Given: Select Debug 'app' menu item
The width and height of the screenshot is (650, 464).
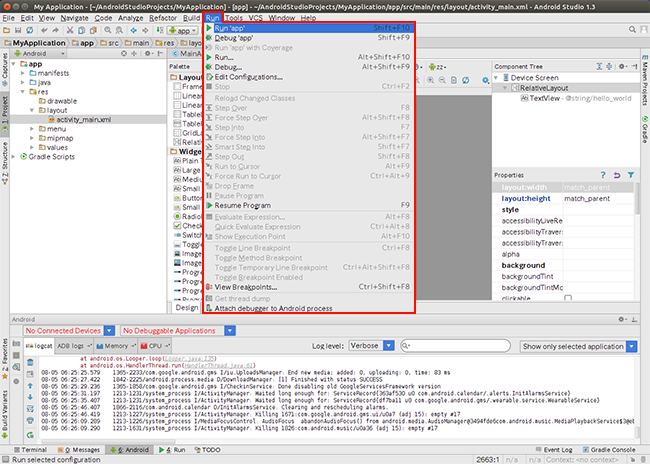Looking at the screenshot, I should click(309, 38).
